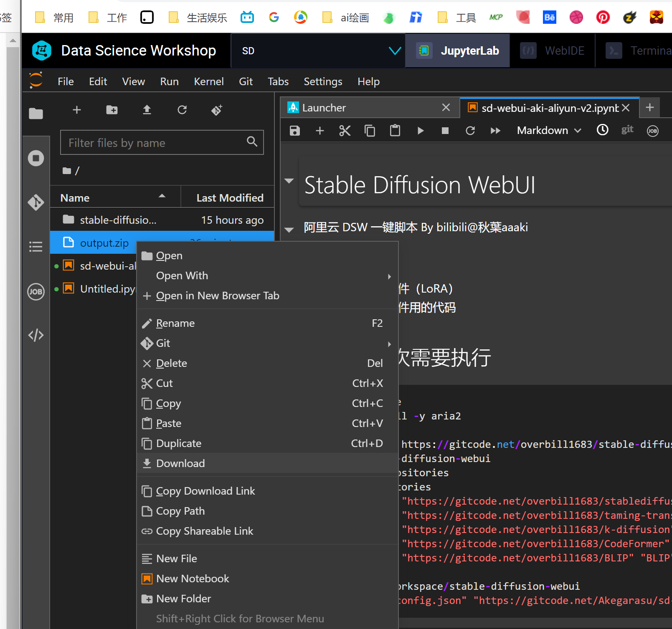Image resolution: width=672 pixels, height=629 pixels.
Task: Select Copy Shareable Link
Action: click(267, 531)
